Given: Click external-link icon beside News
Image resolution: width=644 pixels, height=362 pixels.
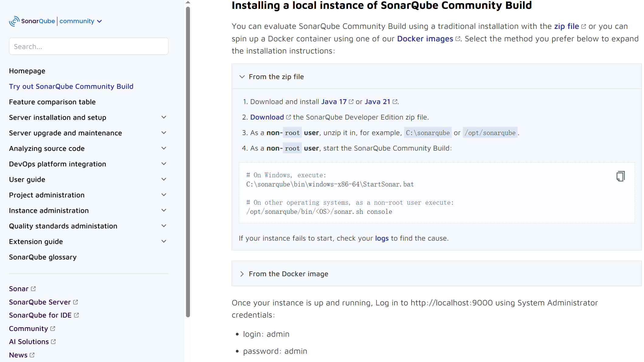Looking at the screenshot, I should click(x=32, y=355).
